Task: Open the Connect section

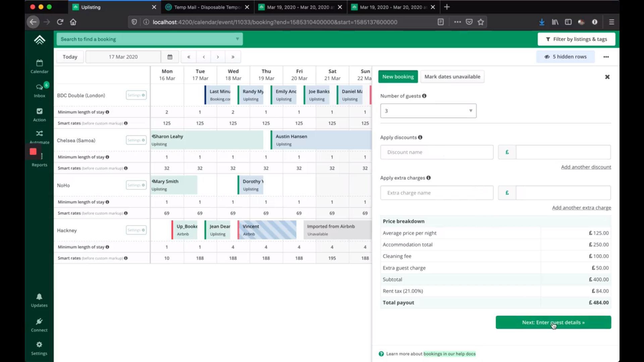Action: click(x=39, y=324)
